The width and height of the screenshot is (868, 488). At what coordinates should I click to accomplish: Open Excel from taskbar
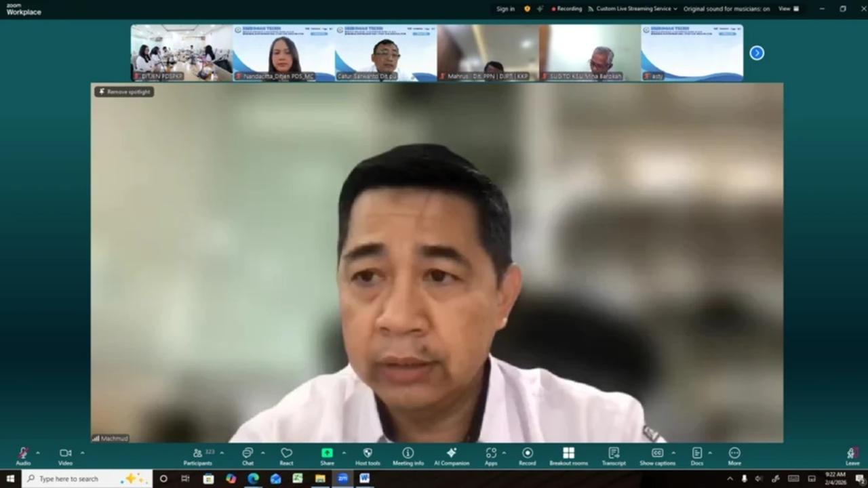[x=298, y=479]
